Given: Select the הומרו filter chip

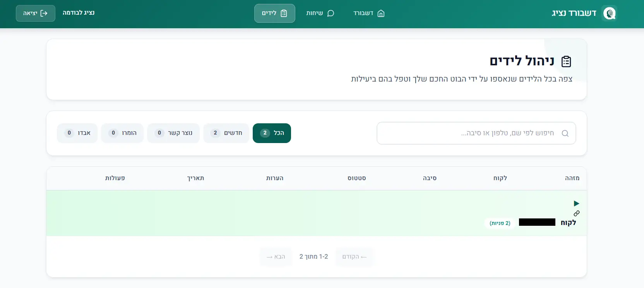Looking at the screenshot, I should (x=122, y=133).
